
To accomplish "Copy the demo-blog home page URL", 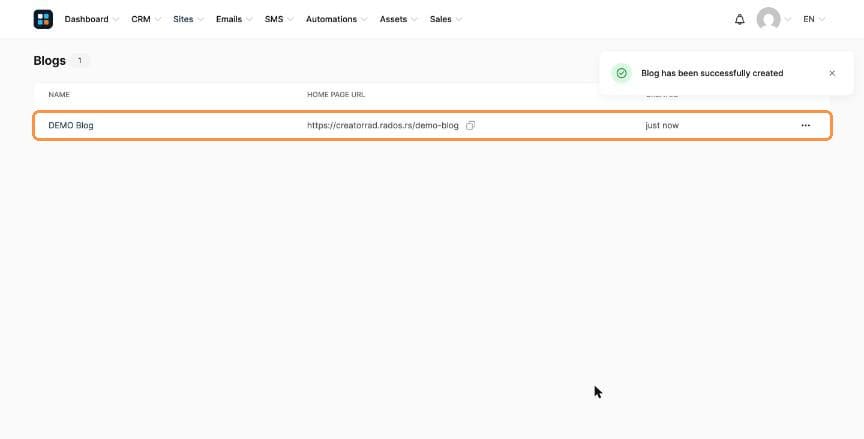I will point(470,126).
